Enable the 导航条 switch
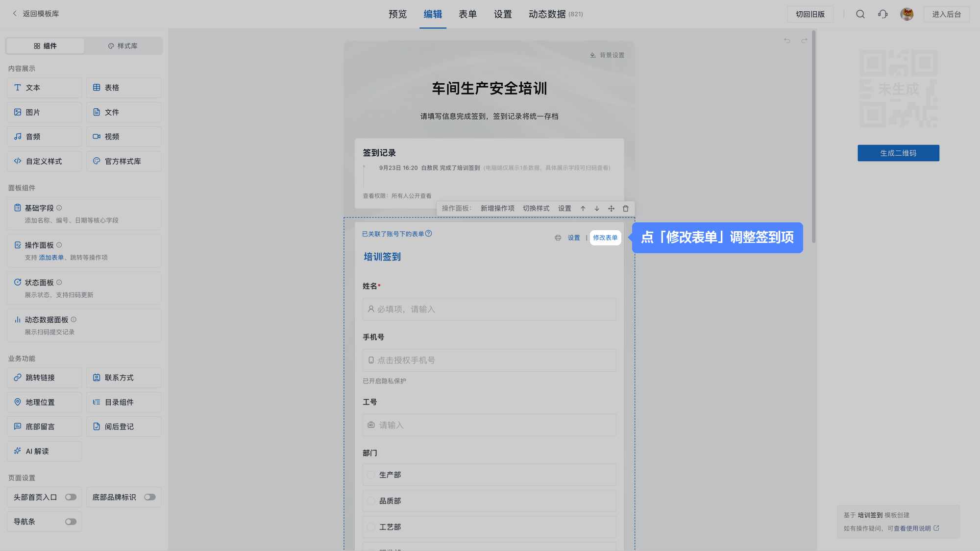This screenshot has width=980, height=551. click(x=71, y=522)
